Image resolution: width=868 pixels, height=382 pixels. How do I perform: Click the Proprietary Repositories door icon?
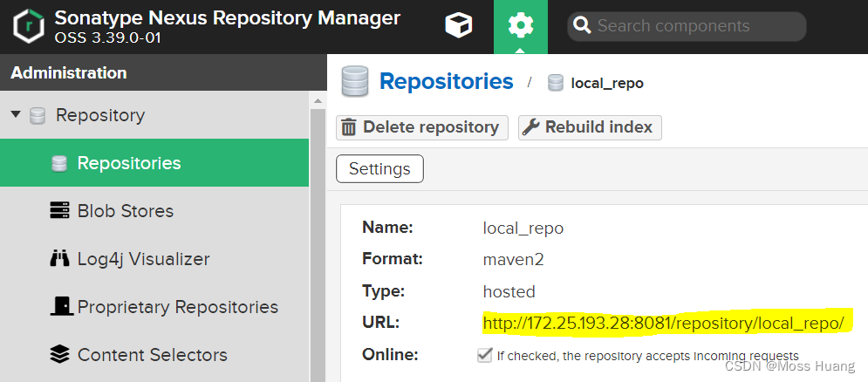point(60,306)
